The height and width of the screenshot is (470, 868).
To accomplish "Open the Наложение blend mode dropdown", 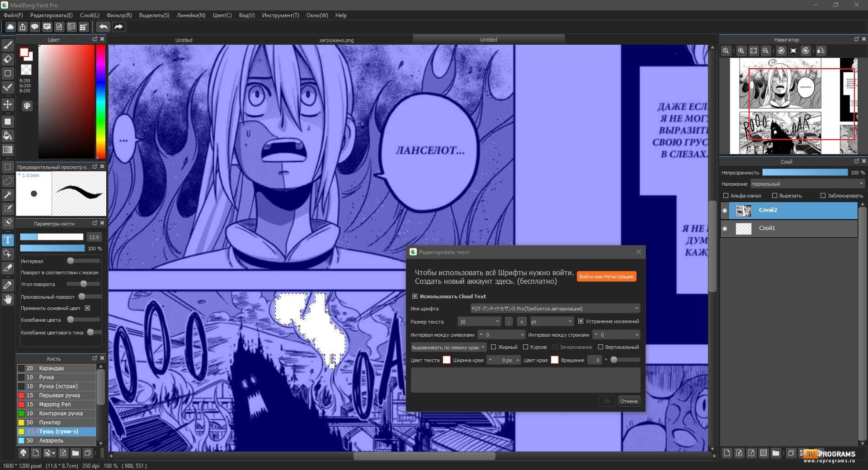I will tap(807, 184).
